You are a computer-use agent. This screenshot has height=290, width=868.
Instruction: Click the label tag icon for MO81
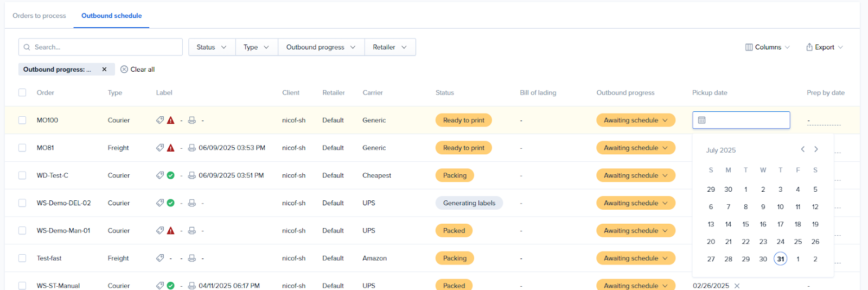pyautogui.click(x=160, y=148)
